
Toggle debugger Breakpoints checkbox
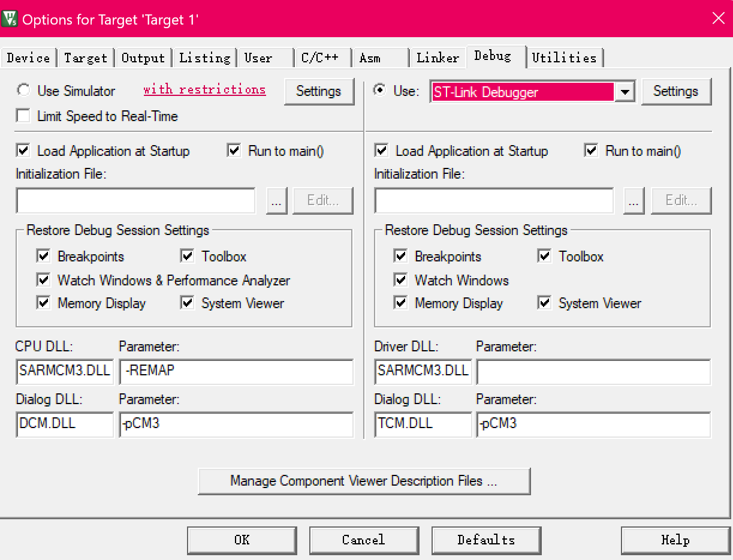[400, 256]
